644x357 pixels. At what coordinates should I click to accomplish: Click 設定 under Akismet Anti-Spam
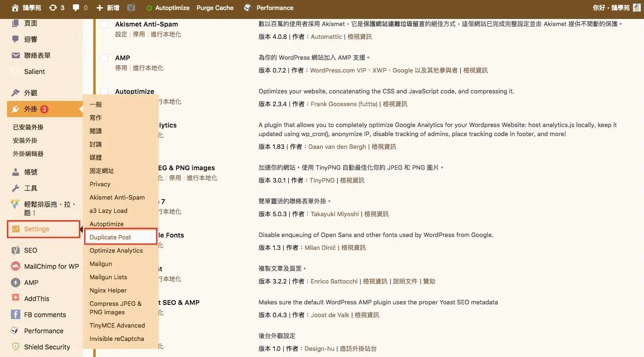pos(121,34)
